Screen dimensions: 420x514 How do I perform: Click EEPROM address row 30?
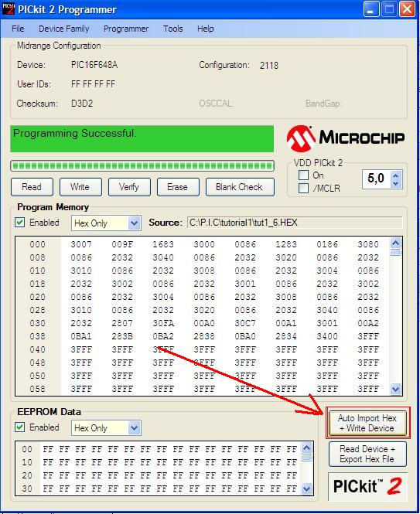(27, 488)
